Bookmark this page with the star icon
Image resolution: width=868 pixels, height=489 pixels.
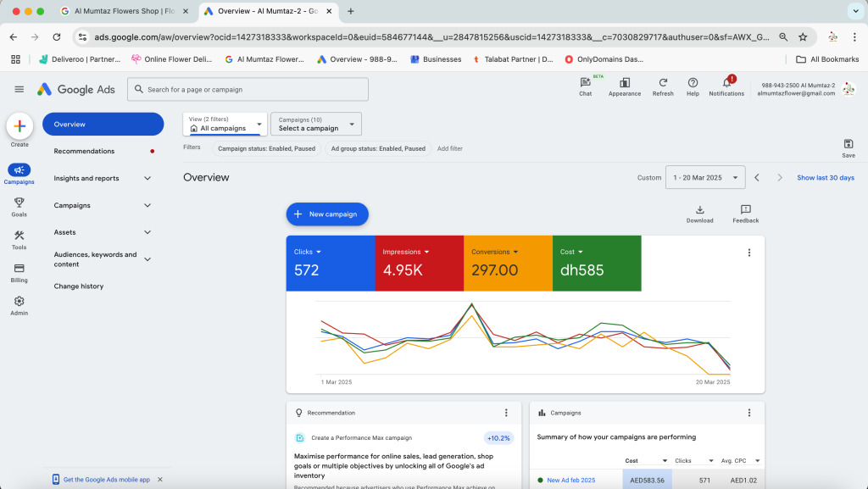tap(803, 37)
